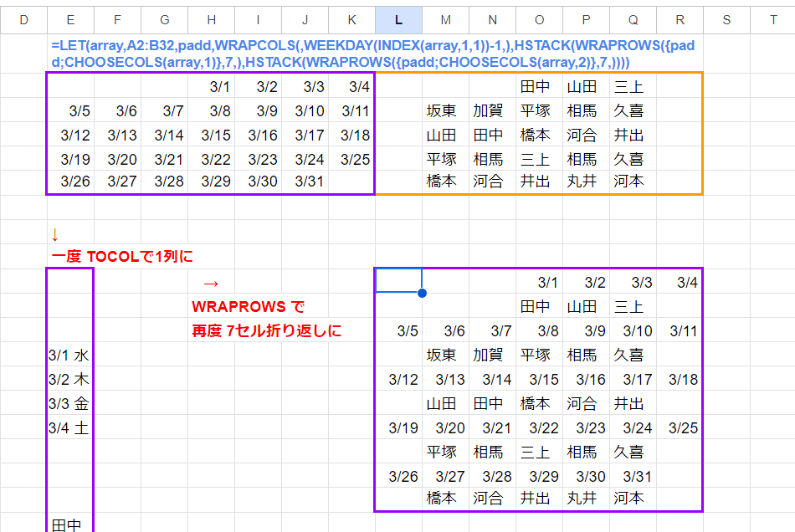The height and width of the screenshot is (532, 795).
Task: Select the 3/15 cell in column O
Action: (x=540, y=380)
